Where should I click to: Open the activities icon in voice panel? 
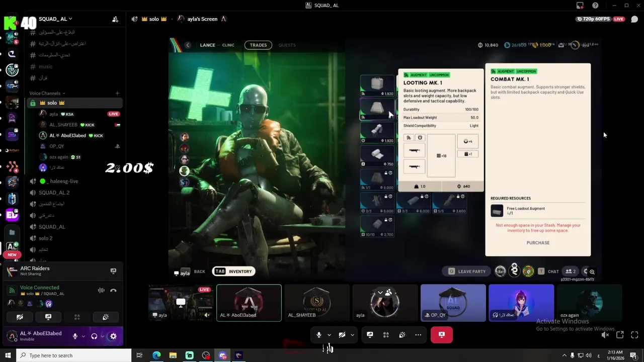(77, 317)
